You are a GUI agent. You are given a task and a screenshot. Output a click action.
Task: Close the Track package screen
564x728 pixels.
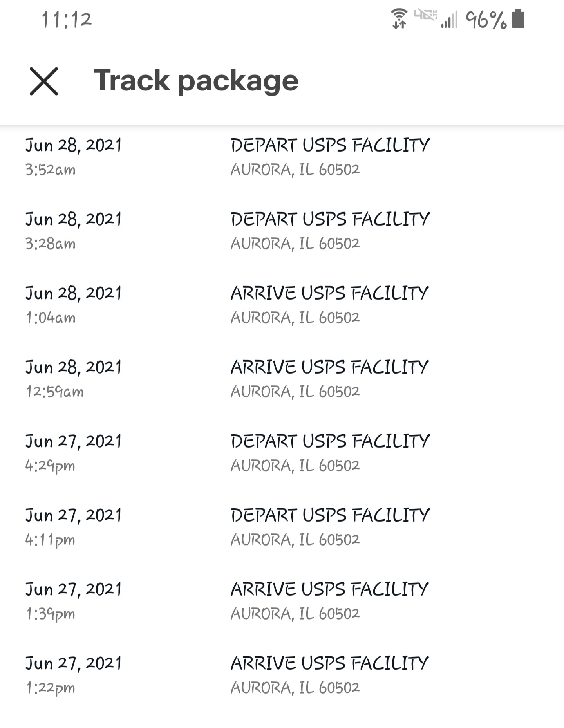click(x=44, y=81)
